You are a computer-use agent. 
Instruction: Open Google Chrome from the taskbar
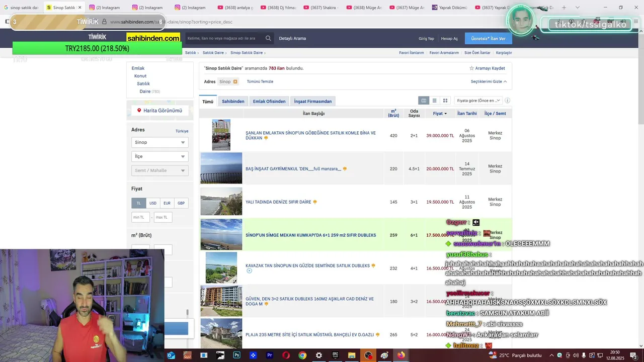coord(302,355)
